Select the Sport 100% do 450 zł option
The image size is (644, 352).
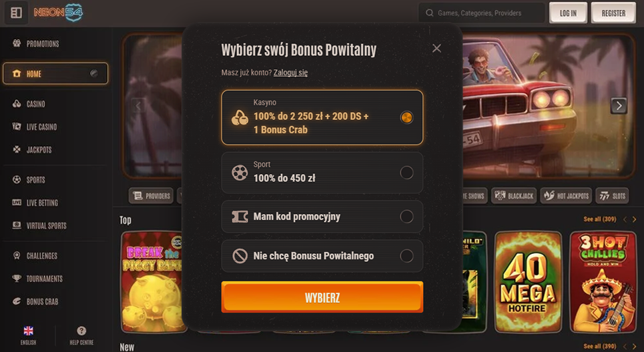[322, 173]
